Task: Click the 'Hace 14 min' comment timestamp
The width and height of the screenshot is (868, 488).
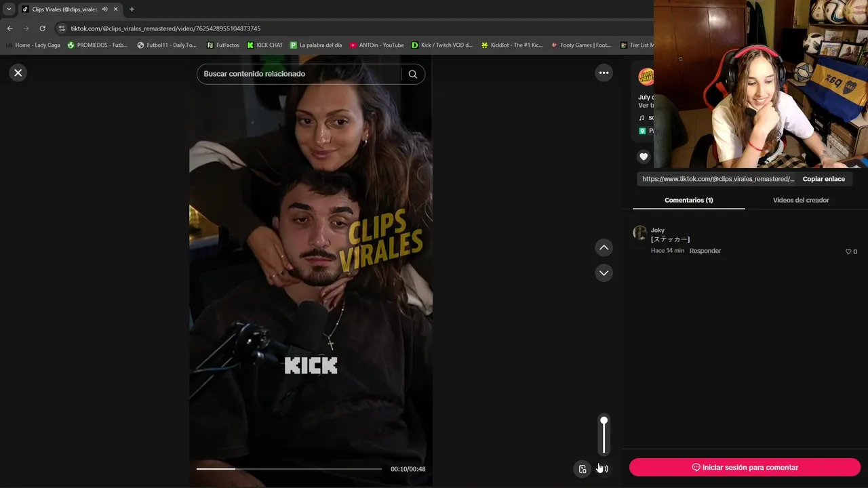Action: click(667, 251)
